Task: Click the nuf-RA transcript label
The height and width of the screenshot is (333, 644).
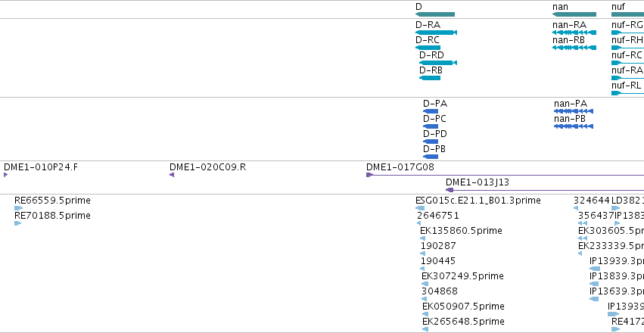Action: [x=627, y=70]
